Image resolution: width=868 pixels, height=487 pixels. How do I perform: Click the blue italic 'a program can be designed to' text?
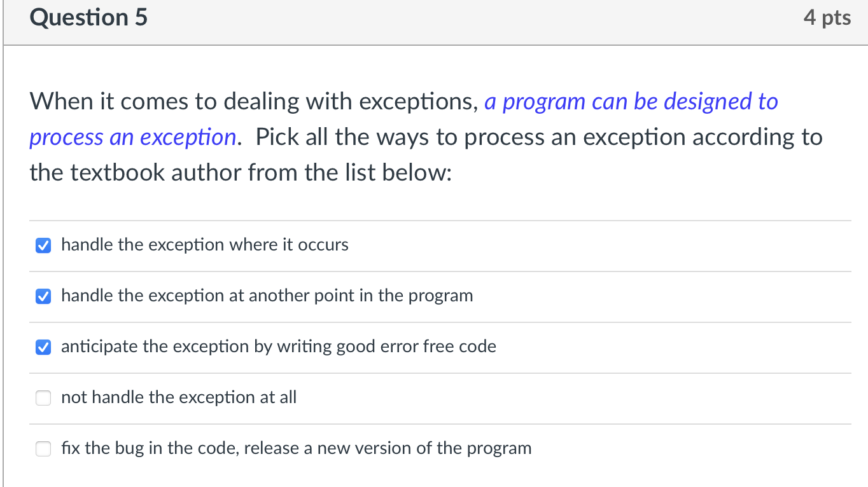click(631, 102)
